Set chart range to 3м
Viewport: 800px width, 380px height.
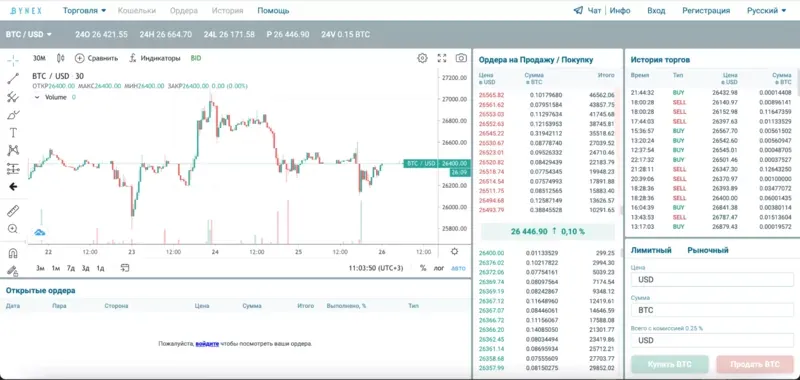tap(40, 268)
